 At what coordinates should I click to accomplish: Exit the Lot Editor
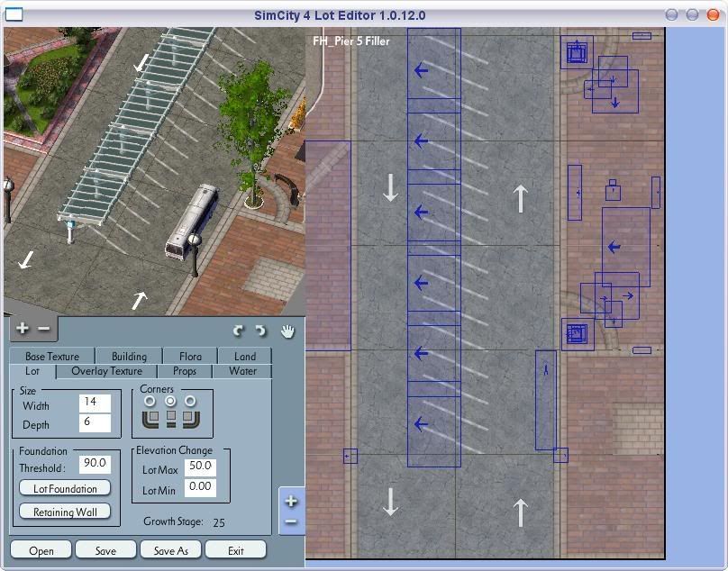pyautogui.click(x=236, y=550)
